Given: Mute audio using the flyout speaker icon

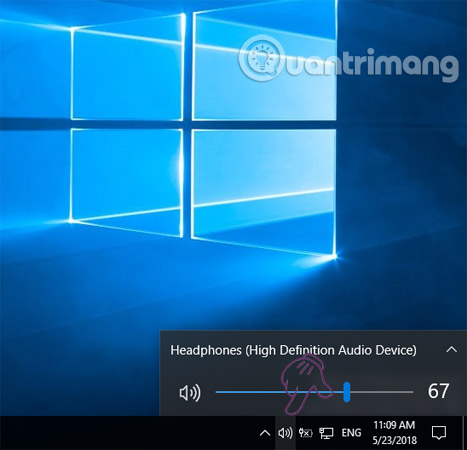Looking at the screenshot, I should click(x=190, y=392).
